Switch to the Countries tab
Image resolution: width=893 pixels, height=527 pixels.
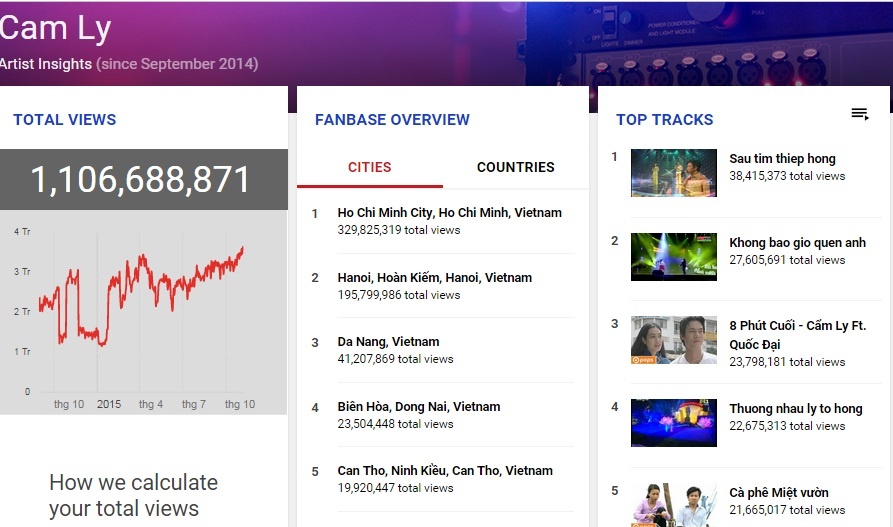coord(515,167)
